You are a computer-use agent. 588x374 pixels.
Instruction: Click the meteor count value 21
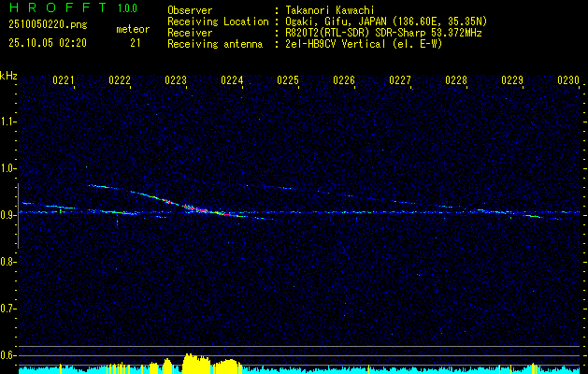136,42
